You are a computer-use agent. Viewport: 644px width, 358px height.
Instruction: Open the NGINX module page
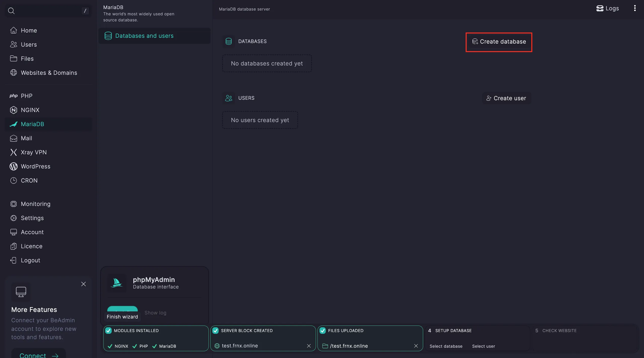(x=48, y=110)
